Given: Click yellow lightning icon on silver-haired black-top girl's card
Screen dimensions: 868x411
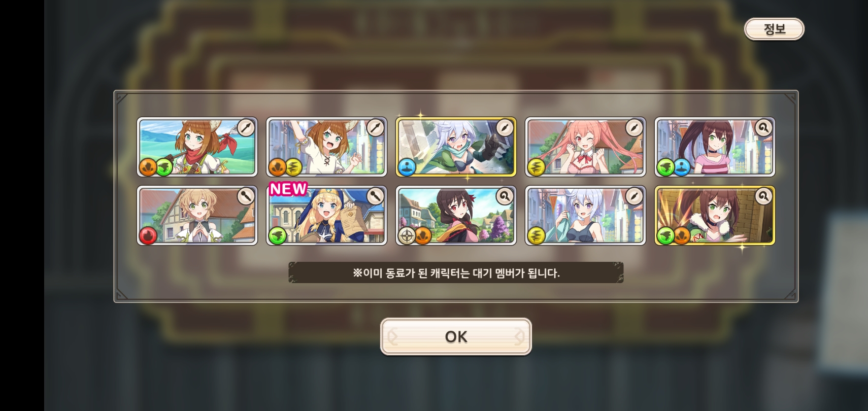Looking at the screenshot, I should [x=536, y=235].
